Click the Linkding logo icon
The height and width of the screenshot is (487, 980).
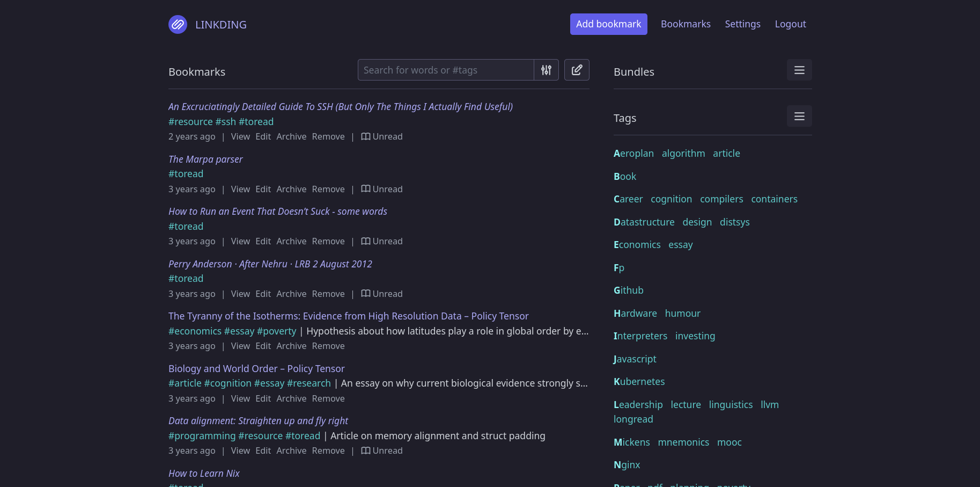tap(178, 24)
